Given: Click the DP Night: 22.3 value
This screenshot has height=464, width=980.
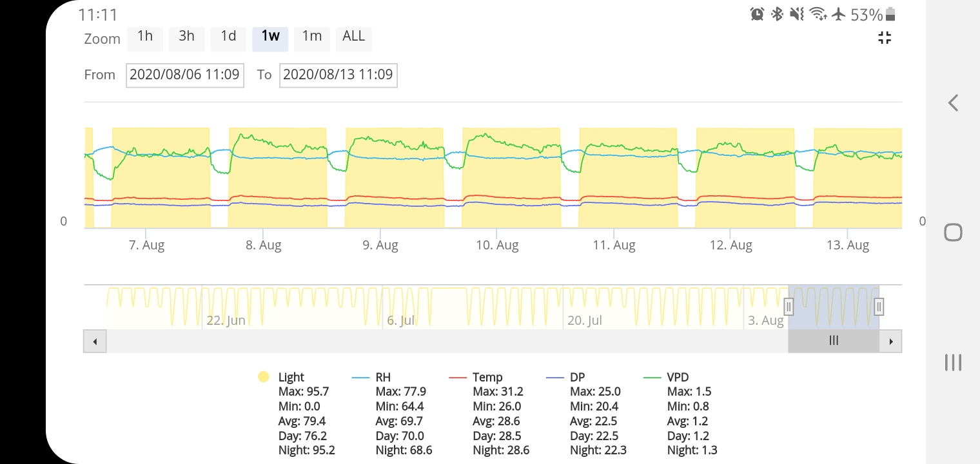Looking at the screenshot, I should (x=599, y=450).
